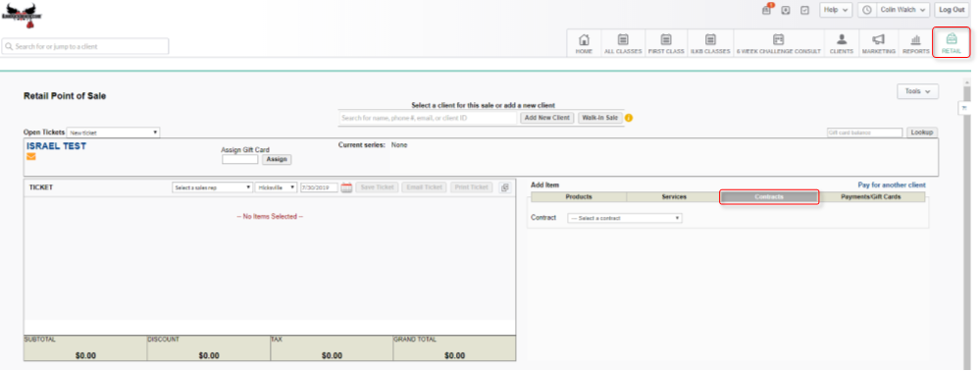Open notifications icon with red badge
Image resolution: width=980 pixels, height=371 pixels.
click(x=766, y=10)
